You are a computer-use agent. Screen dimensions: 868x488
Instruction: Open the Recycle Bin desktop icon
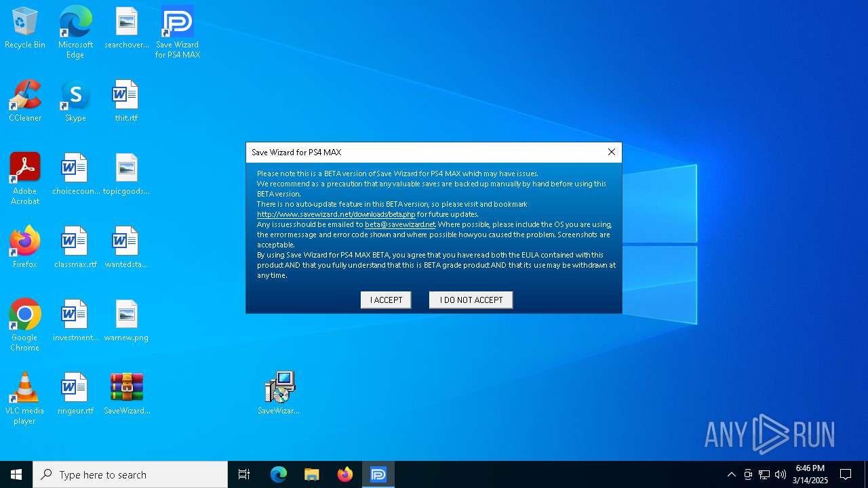click(x=25, y=28)
